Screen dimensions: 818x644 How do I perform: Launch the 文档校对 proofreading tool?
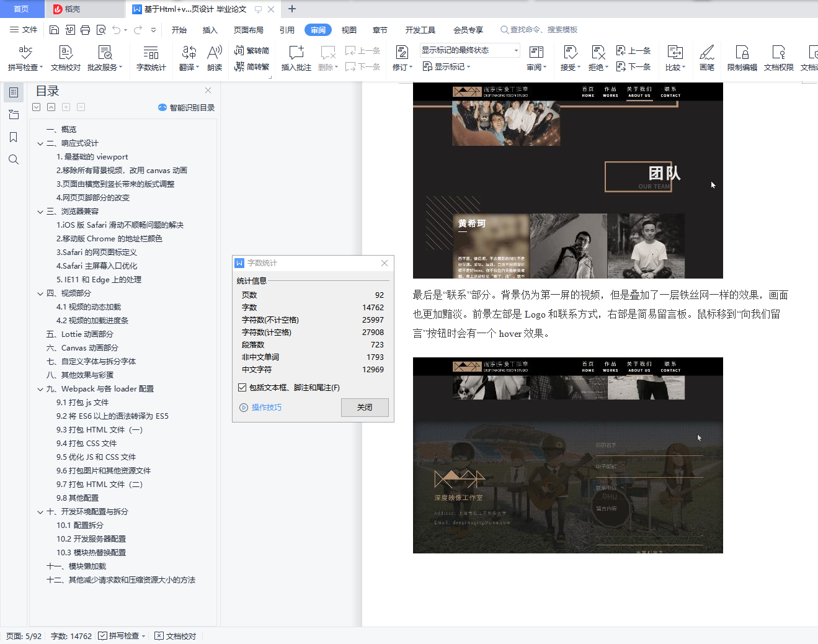click(66, 58)
